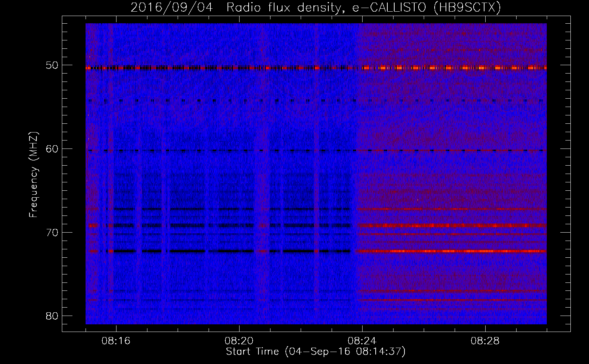The width and height of the screenshot is (589, 364).
Task: Click the 08:24 time tick label
Action: (362, 341)
